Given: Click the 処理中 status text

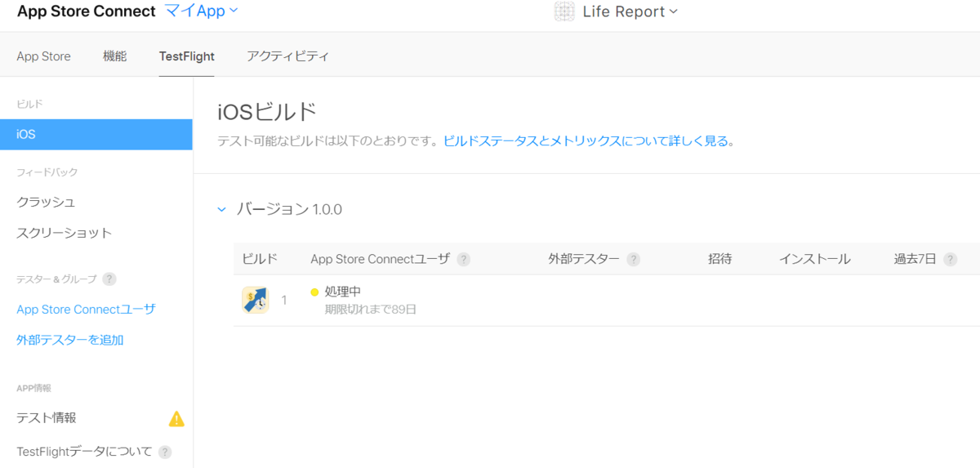Looking at the screenshot, I should (x=343, y=292).
